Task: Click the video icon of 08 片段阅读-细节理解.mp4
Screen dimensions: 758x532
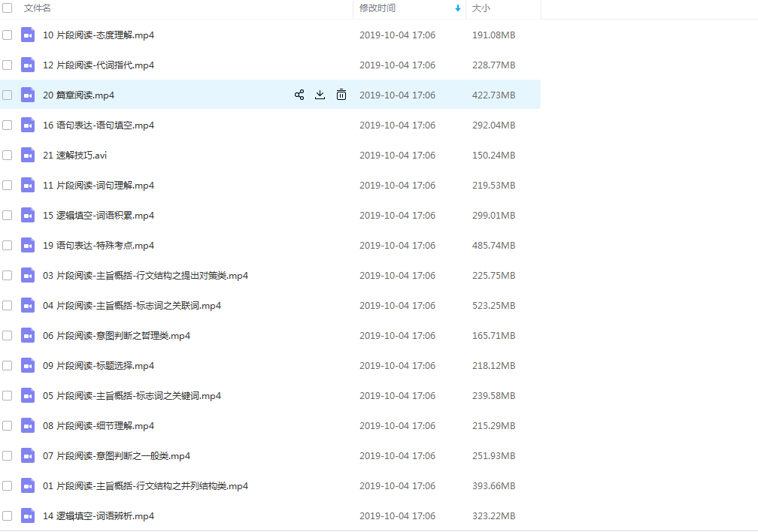Action: pos(28,425)
